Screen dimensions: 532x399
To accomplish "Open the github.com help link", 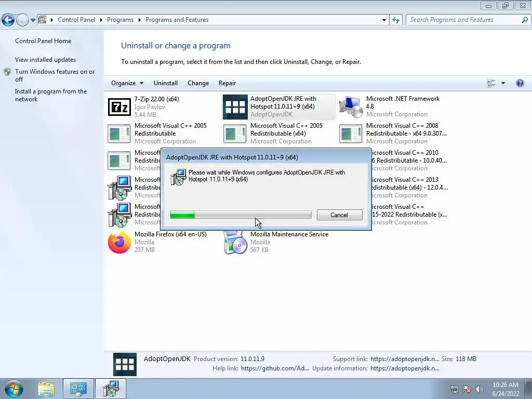I will tap(275, 368).
